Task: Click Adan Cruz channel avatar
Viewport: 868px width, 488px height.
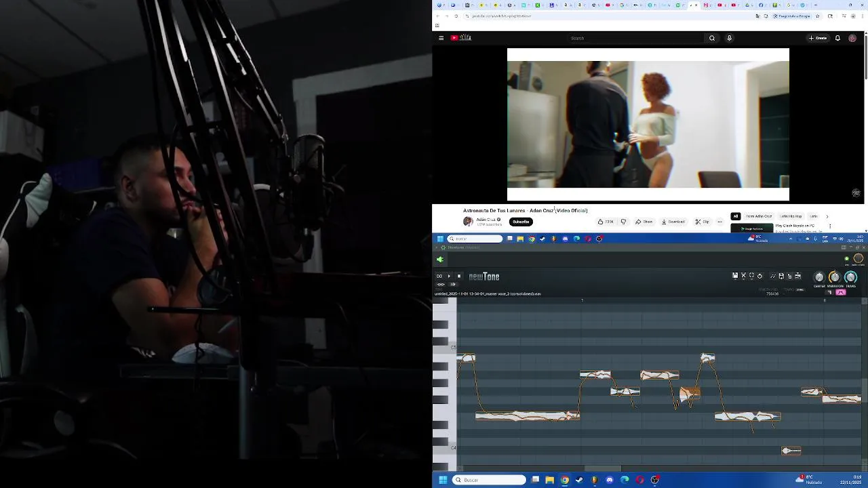Action: click(468, 222)
